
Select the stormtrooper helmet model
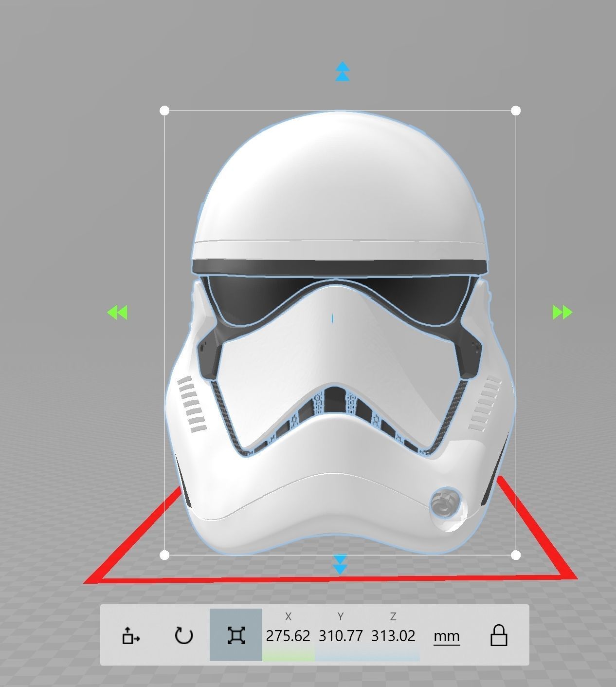click(340, 333)
